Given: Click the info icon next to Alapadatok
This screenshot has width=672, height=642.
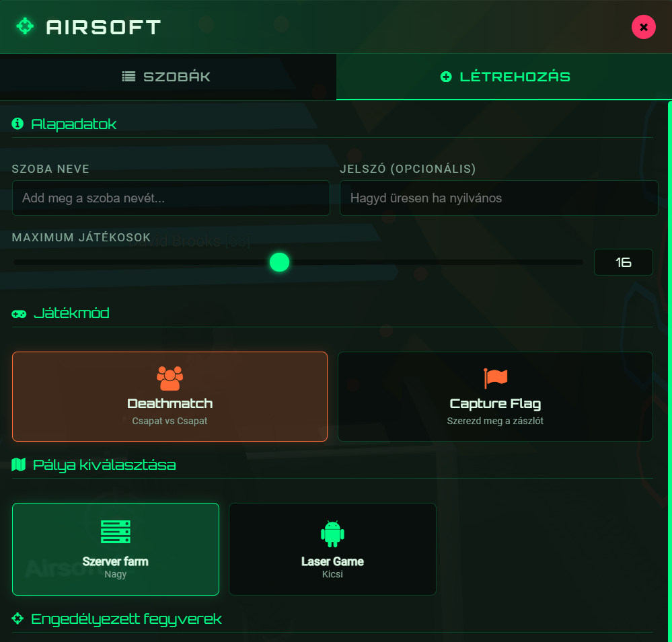Looking at the screenshot, I should tap(17, 124).
